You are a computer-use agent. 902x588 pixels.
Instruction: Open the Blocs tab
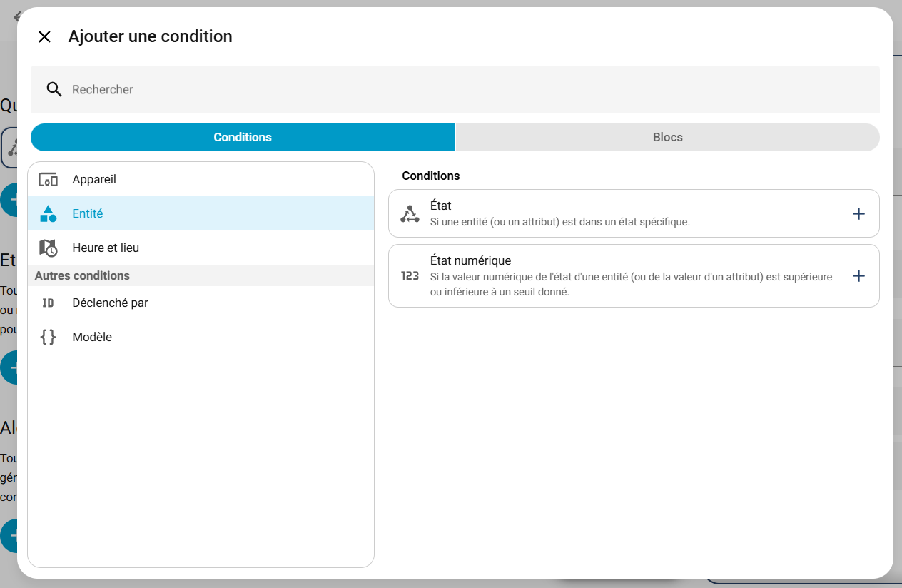point(667,137)
